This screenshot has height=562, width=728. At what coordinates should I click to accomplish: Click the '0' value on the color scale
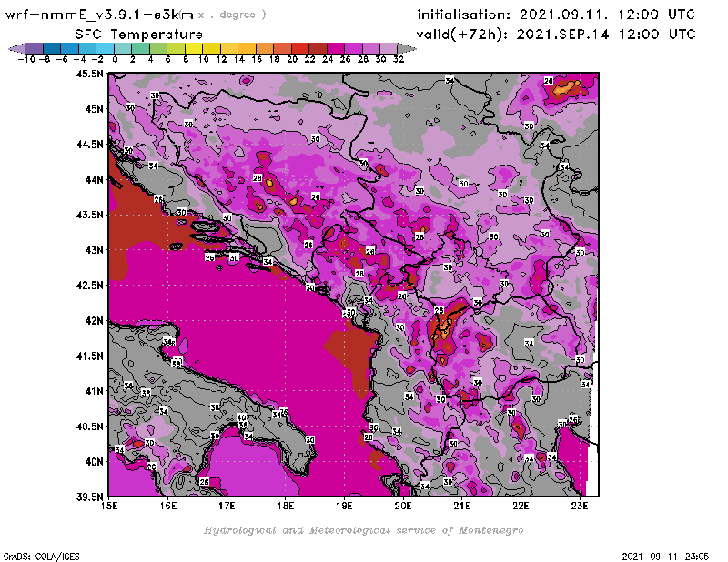point(115,59)
